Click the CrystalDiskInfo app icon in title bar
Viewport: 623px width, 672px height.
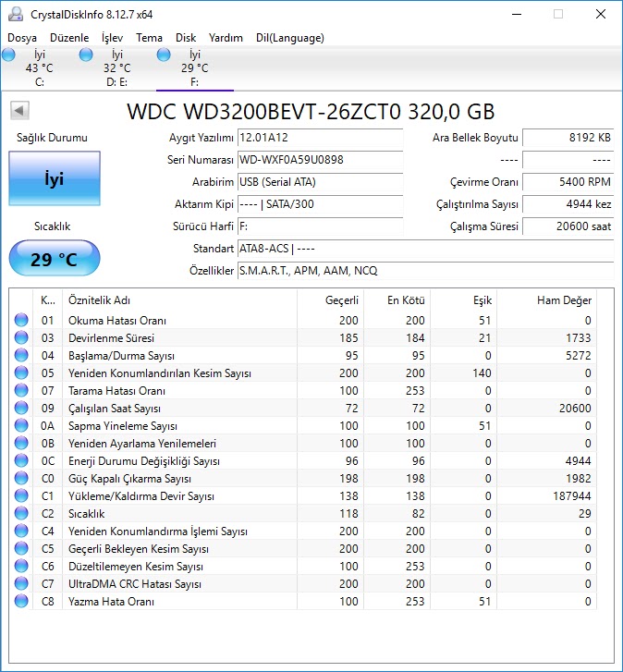tap(16, 14)
